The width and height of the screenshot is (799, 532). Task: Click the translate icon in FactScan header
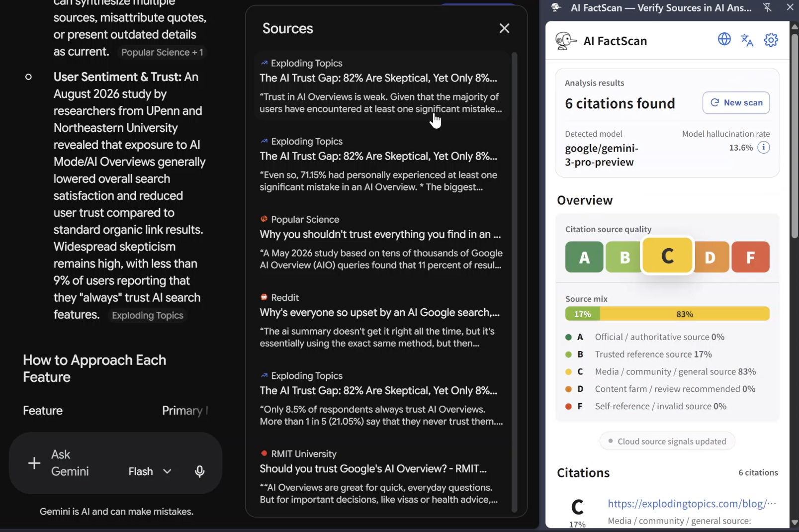click(x=747, y=40)
